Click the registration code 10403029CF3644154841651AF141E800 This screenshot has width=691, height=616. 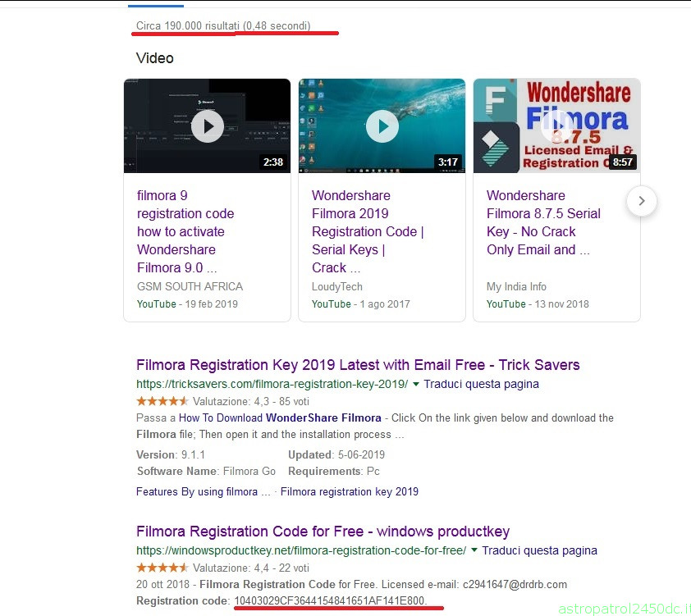[x=331, y=600]
